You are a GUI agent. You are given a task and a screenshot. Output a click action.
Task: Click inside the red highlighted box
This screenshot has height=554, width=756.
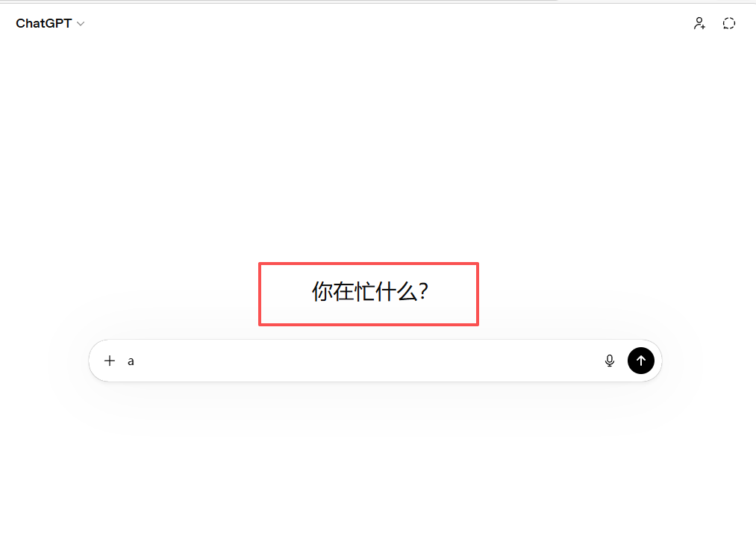(x=369, y=294)
